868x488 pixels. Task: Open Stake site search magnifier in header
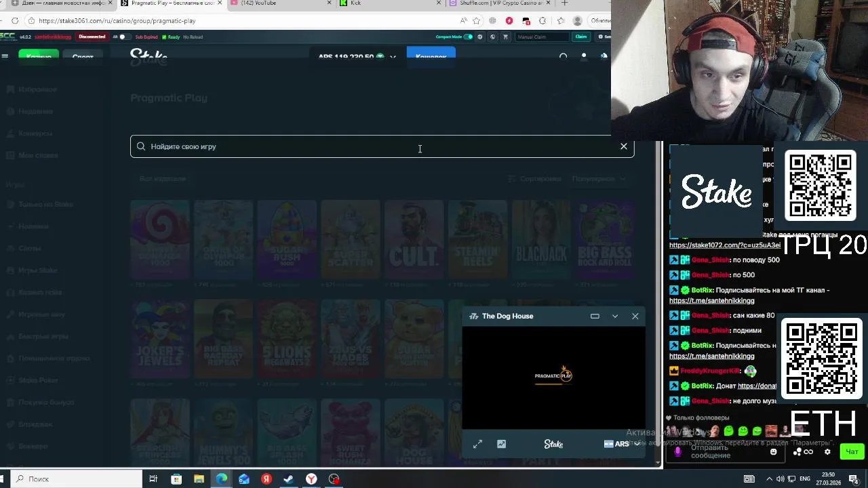coord(563,57)
